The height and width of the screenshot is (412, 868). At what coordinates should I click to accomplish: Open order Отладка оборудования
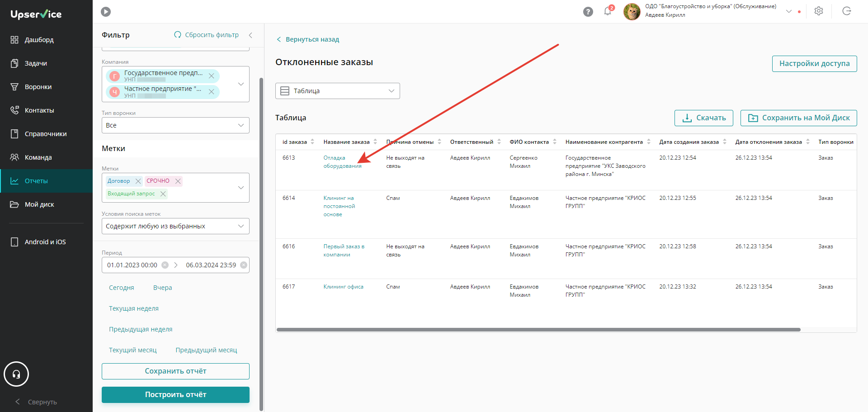[342, 162]
